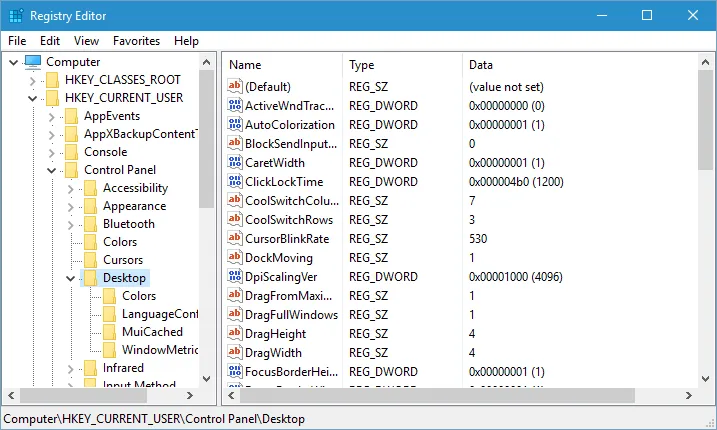The width and height of the screenshot is (717, 430).
Task: Select the DragWidth value
Action: click(x=273, y=353)
